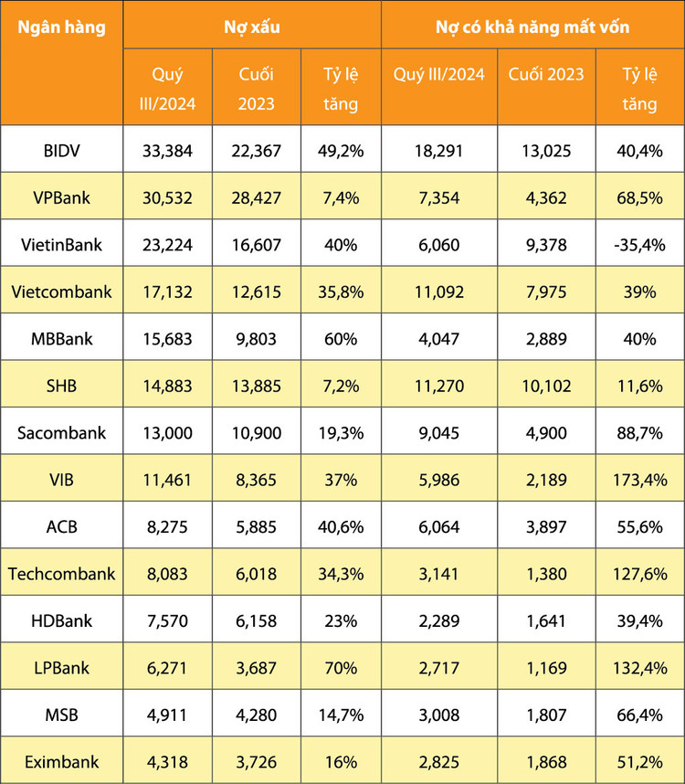Select MBBank's 60% increase rate cell
The height and width of the screenshot is (784, 685).
342,339
